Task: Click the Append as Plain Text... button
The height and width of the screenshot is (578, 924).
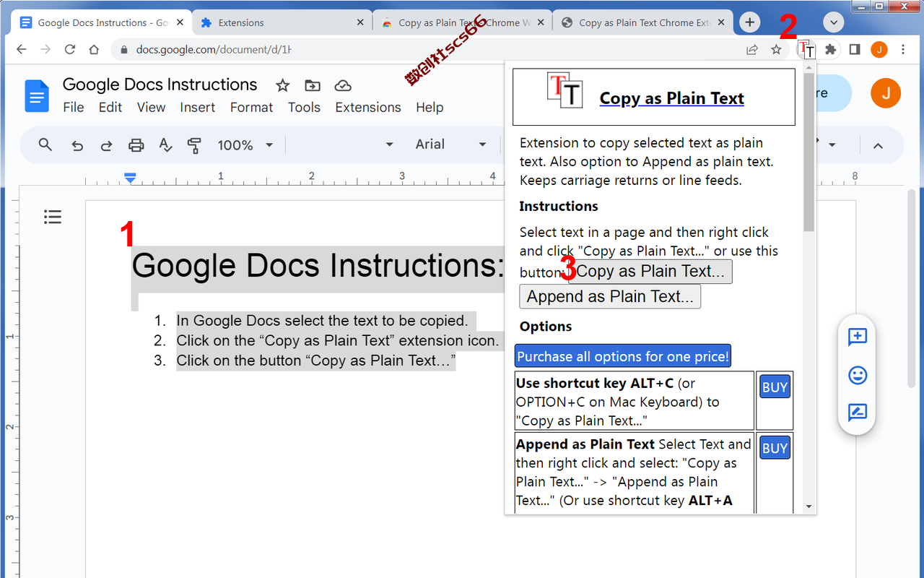Action: (610, 296)
